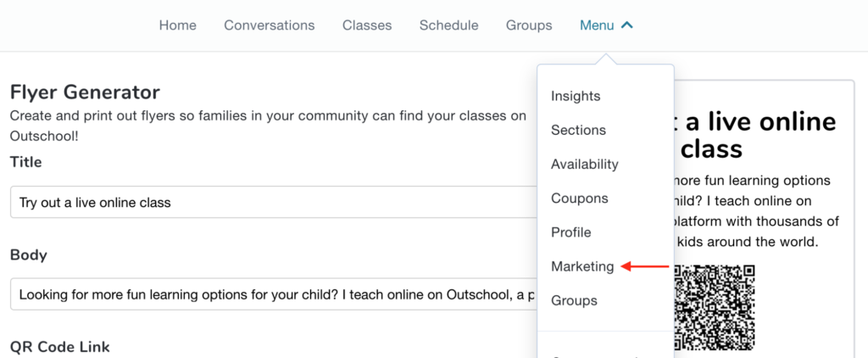Viewport: 868px width, 358px height.
Task: Click the QR code image on the flyer
Action: coord(714,307)
